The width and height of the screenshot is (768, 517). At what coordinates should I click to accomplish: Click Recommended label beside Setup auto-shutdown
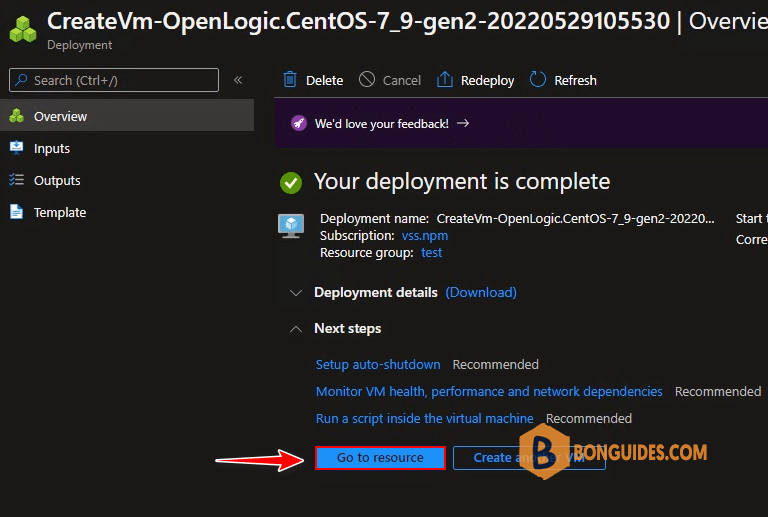[x=495, y=365]
